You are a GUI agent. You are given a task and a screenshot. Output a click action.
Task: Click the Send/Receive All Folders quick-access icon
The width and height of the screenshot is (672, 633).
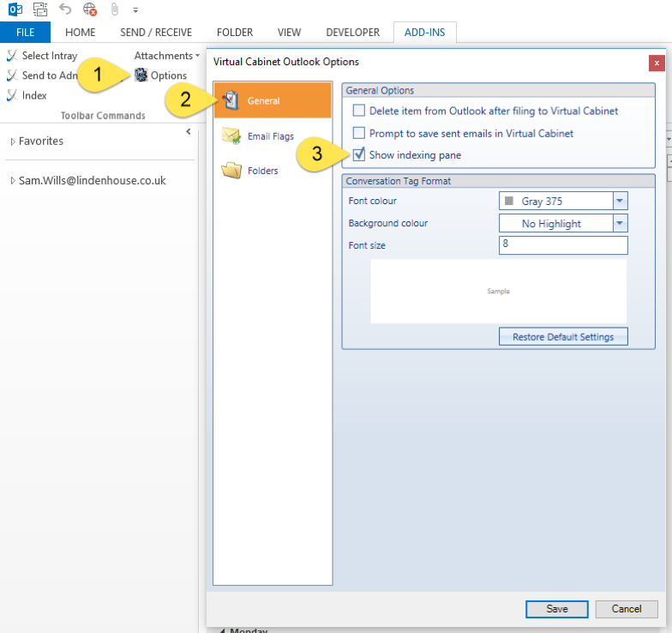40,9
